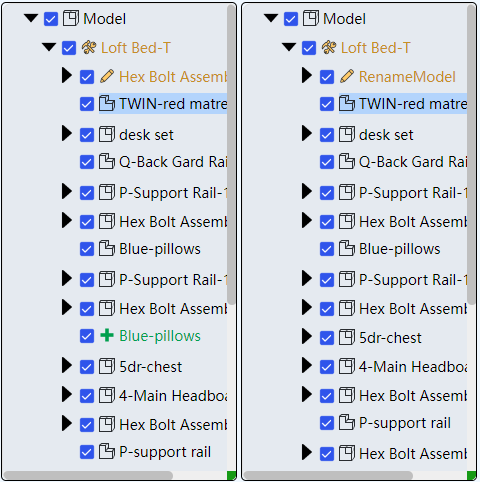Viewport: 480px width, 482px height.
Task: Click the right panel horizontal scrollbar
Action: (x=328, y=475)
